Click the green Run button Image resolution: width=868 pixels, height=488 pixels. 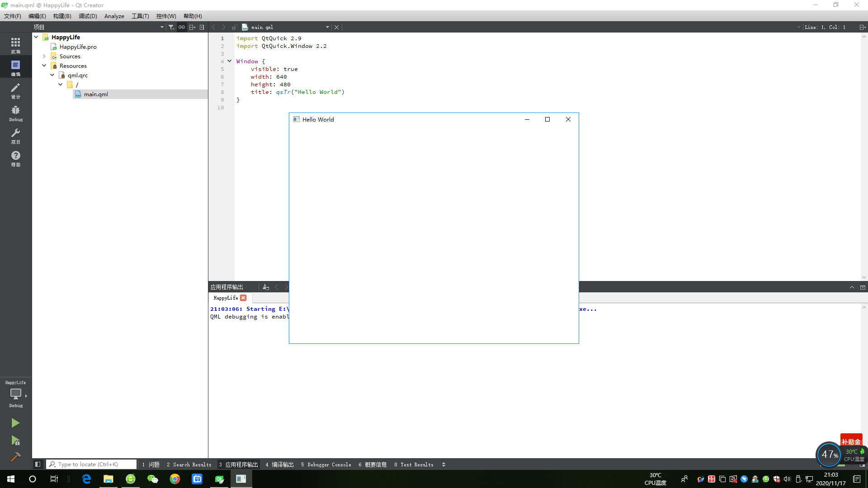coord(15,423)
